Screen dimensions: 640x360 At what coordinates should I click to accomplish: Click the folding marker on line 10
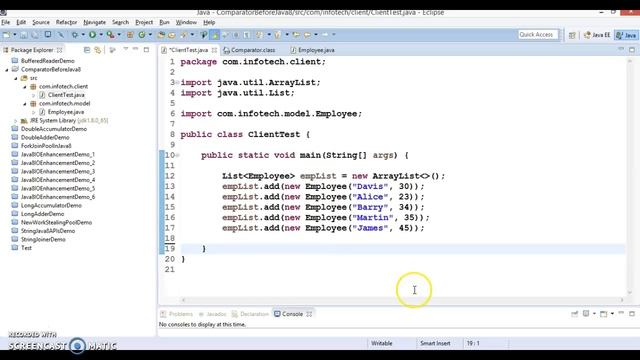pos(178,155)
